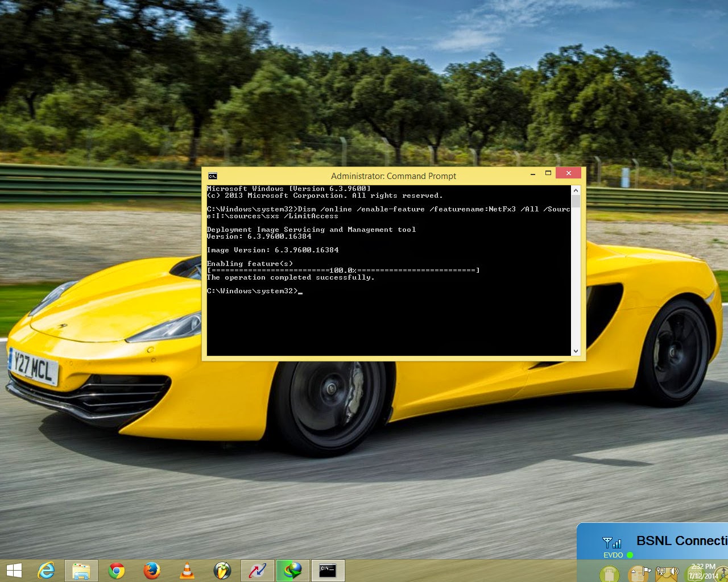Viewport: 728px width, 582px height.
Task: Select Command Prompt taskbar button
Action: [328, 571]
